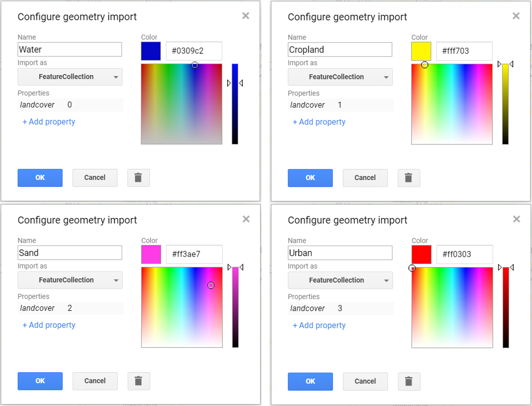Pick a hue in Water color gradient
Image resolution: width=532 pixels, height=406 pixels.
tap(182, 104)
